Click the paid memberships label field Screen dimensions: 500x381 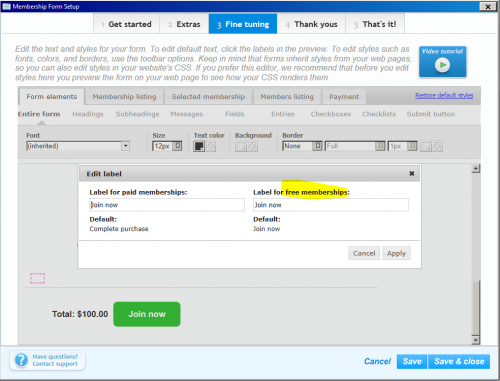[167, 205]
